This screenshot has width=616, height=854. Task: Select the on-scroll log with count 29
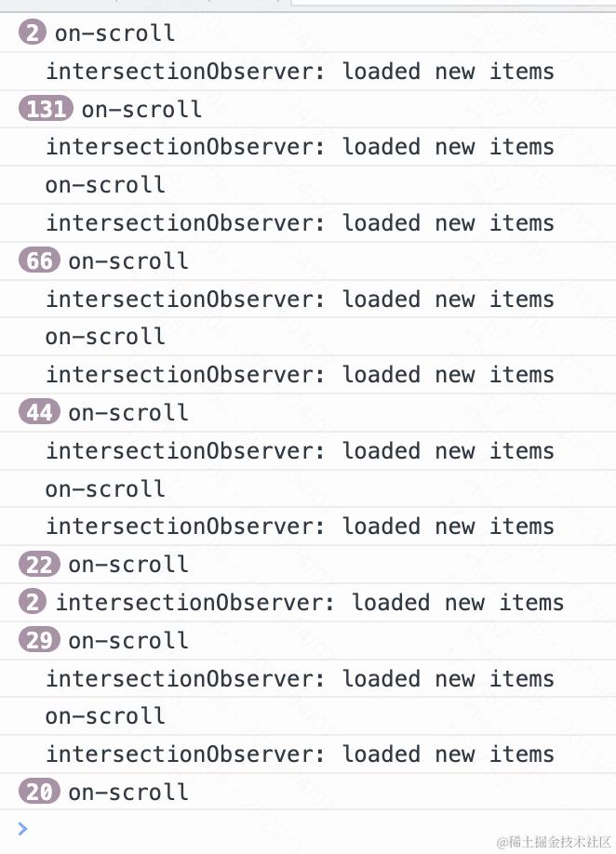pos(308,640)
